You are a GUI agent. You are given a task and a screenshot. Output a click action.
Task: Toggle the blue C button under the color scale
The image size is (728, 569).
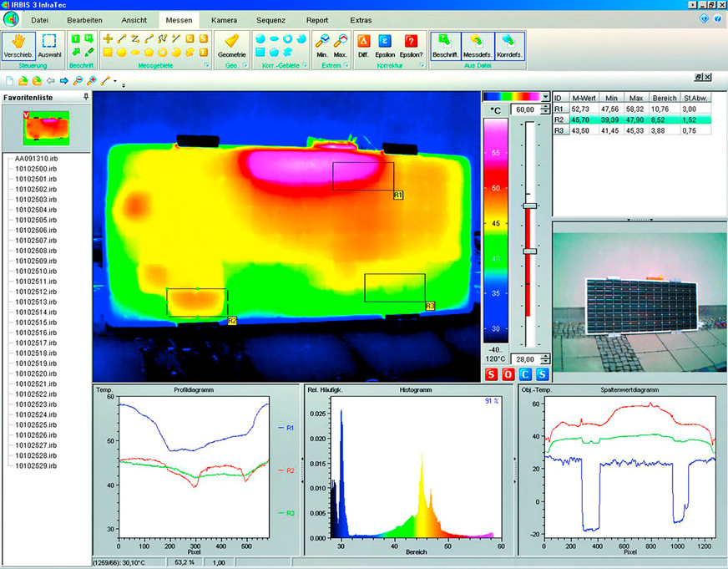[524, 373]
